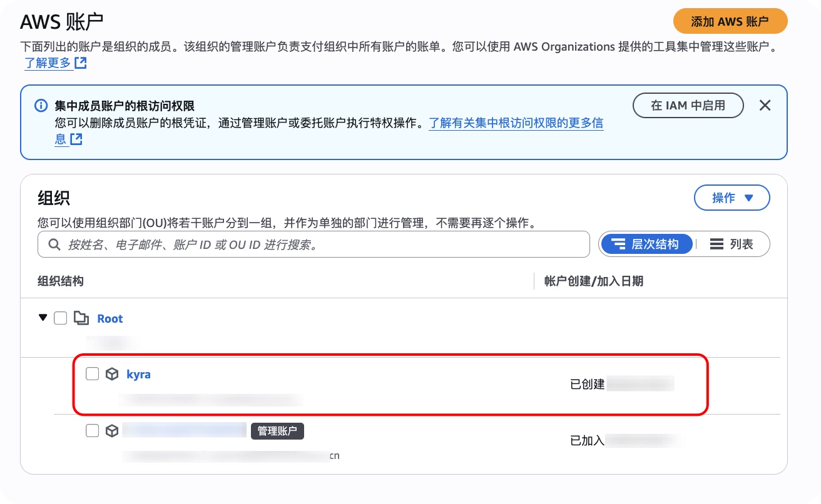821x504 pixels.
Task: Switch to 列表 view
Action: (x=732, y=244)
